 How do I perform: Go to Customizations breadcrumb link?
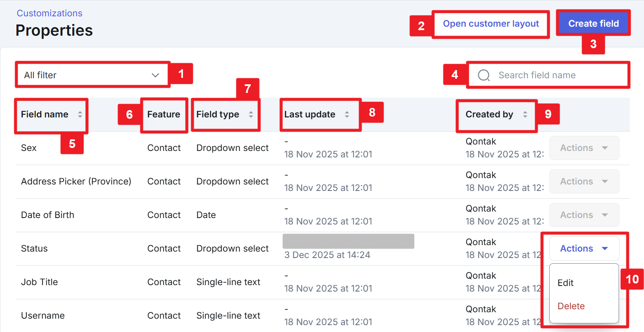(x=50, y=13)
